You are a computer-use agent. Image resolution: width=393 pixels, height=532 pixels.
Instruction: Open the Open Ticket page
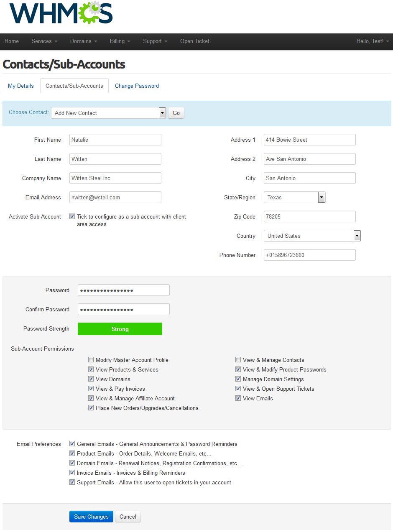click(x=195, y=41)
